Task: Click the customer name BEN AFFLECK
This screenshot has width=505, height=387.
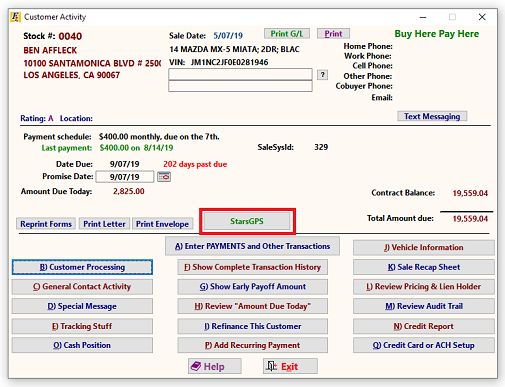Action: (x=50, y=50)
